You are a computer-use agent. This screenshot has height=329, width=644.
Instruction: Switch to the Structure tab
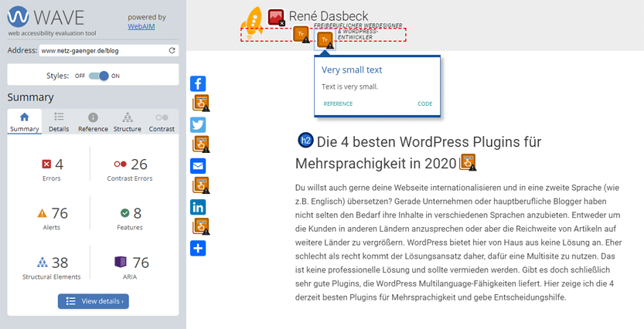coord(128,122)
